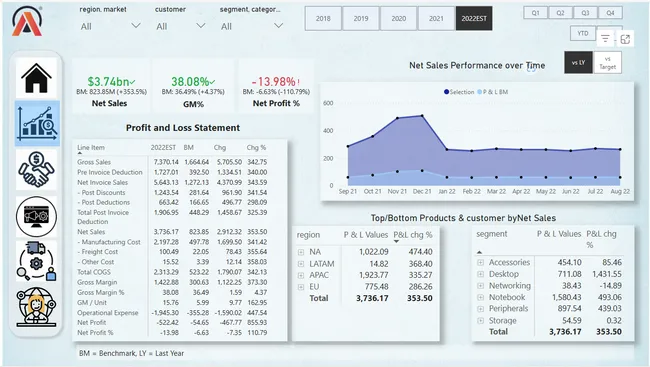Open the Home page icon
Viewport: 650px width, 367px height.
pyautogui.click(x=36, y=78)
